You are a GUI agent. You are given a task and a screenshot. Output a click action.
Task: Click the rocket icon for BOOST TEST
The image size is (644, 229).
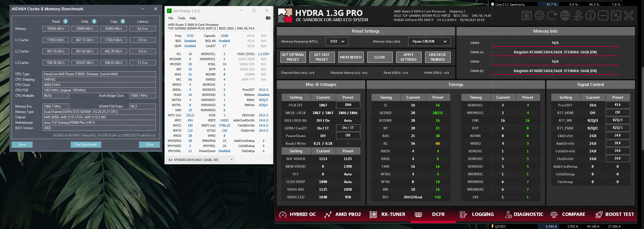(x=599, y=215)
